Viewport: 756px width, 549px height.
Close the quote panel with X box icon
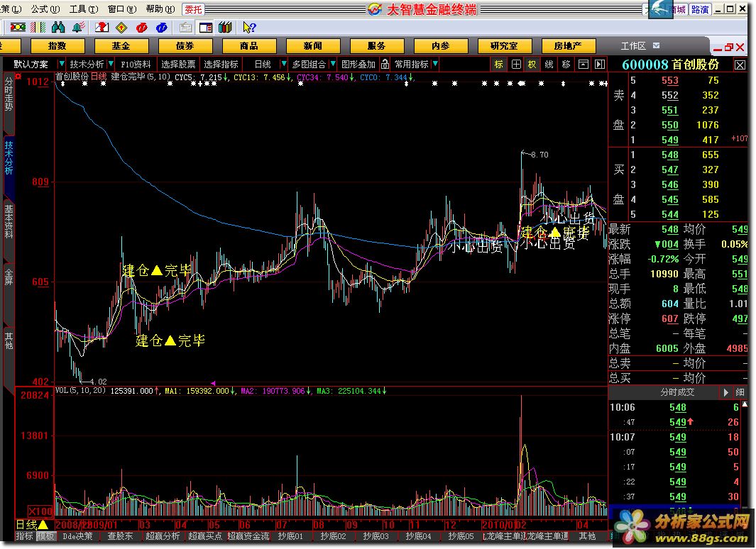coord(740,65)
